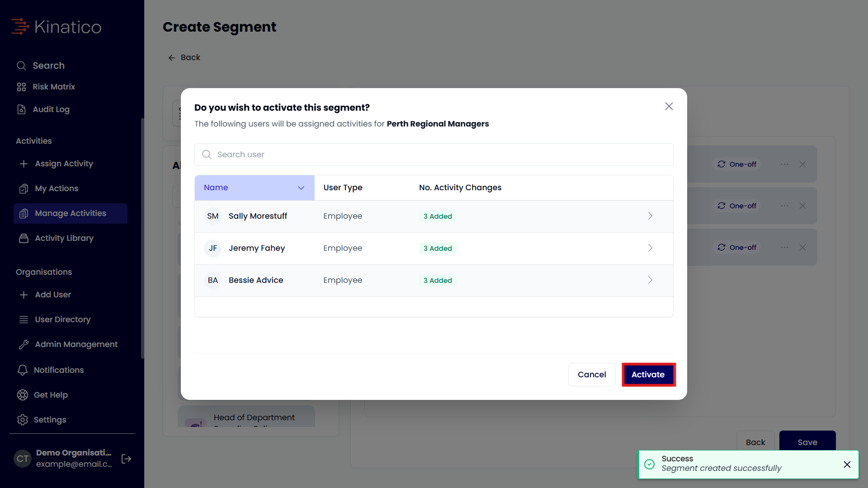This screenshot has width=868, height=488.
Task: Close the activate segment dialog
Action: click(669, 106)
